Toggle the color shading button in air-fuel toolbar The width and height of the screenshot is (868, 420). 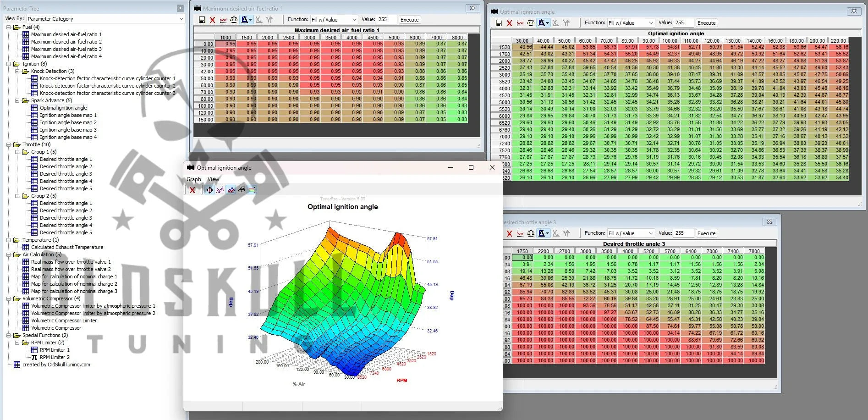click(245, 20)
